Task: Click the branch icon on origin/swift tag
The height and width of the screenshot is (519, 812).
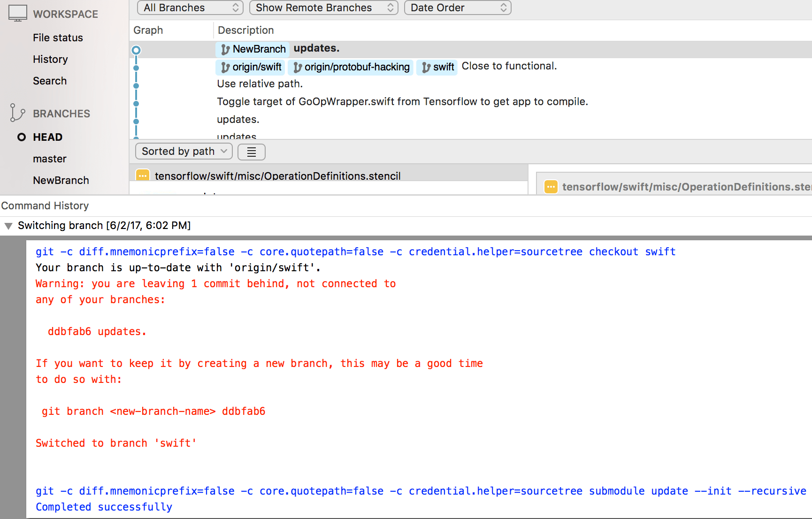Action: (225, 68)
